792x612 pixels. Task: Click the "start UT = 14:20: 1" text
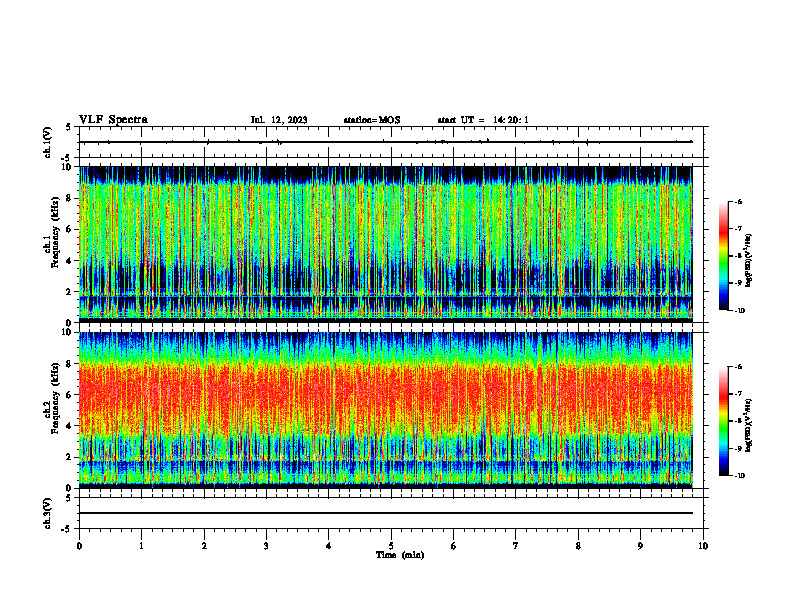click(483, 120)
